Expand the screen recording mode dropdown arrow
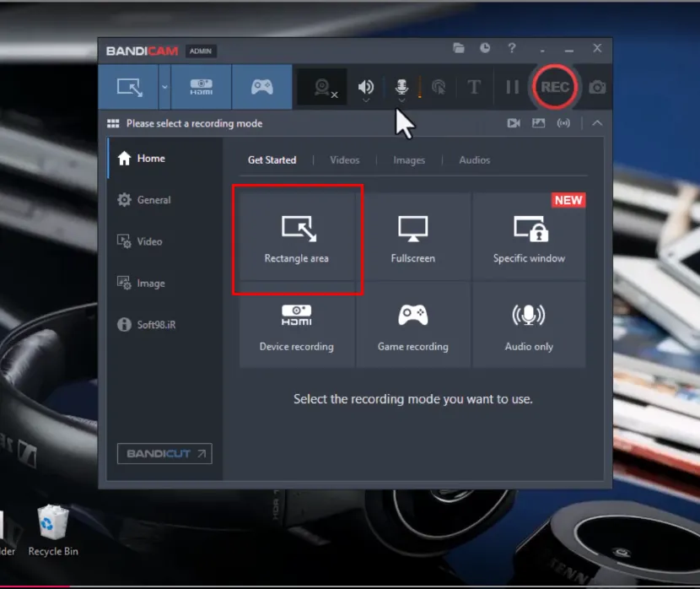The height and width of the screenshot is (589, 700). coord(164,87)
